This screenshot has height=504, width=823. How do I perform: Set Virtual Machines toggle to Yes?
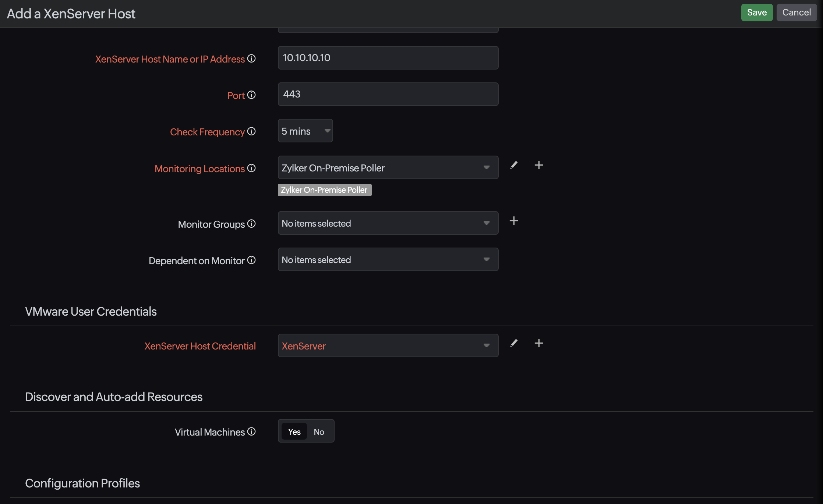click(294, 432)
